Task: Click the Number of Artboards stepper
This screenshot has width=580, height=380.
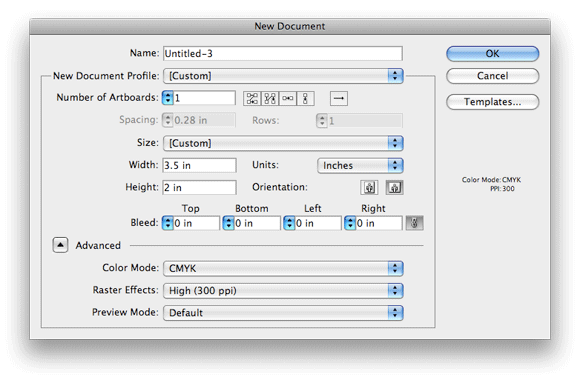Action: (x=168, y=98)
